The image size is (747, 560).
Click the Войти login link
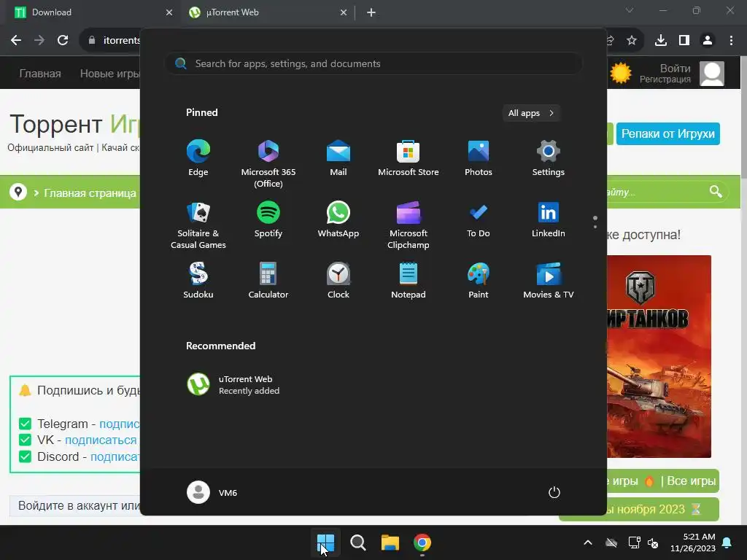(675, 68)
